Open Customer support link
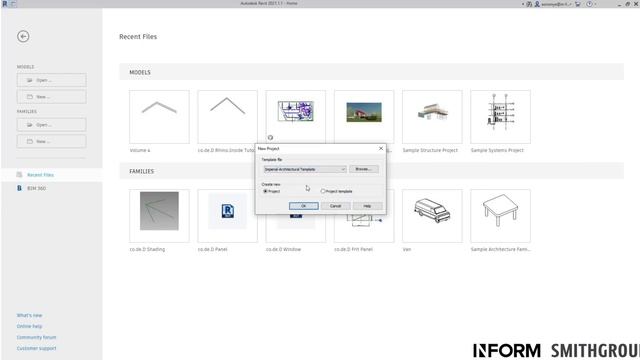 tap(36, 349)
